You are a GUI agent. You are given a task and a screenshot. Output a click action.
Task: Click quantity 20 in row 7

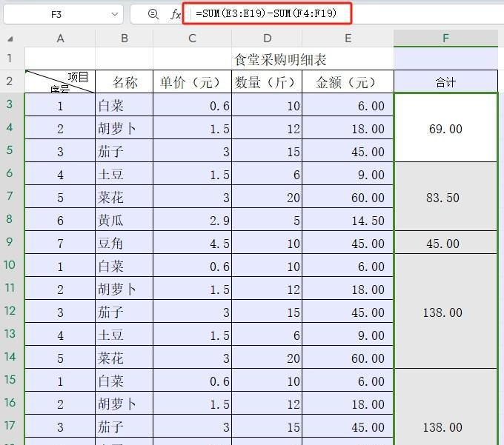pyautogui.click(x=267, y=197)
